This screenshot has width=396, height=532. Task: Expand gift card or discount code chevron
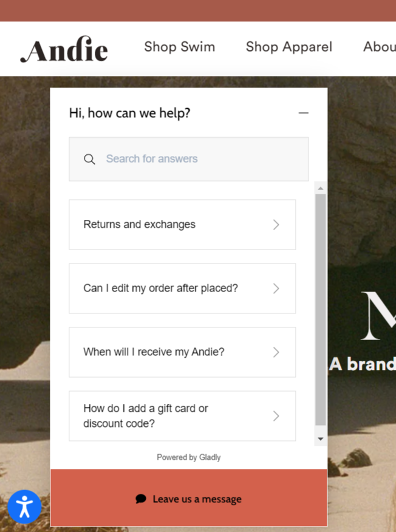276,416
